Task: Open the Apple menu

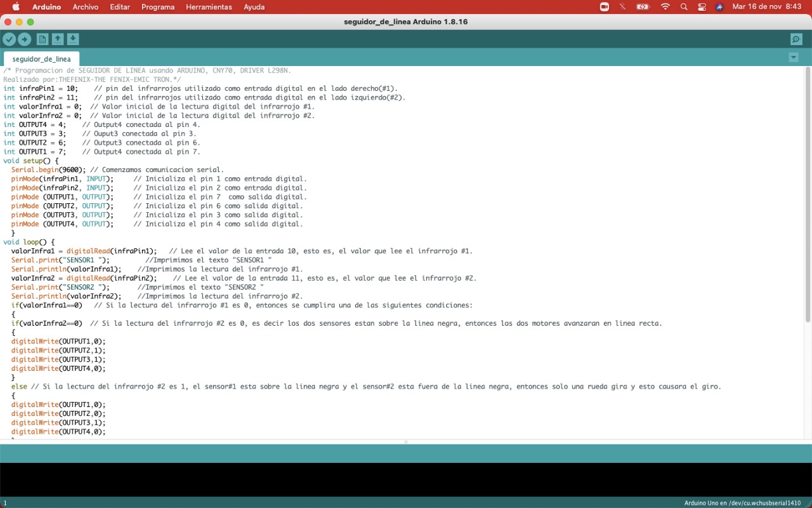Action: [16, 7]
